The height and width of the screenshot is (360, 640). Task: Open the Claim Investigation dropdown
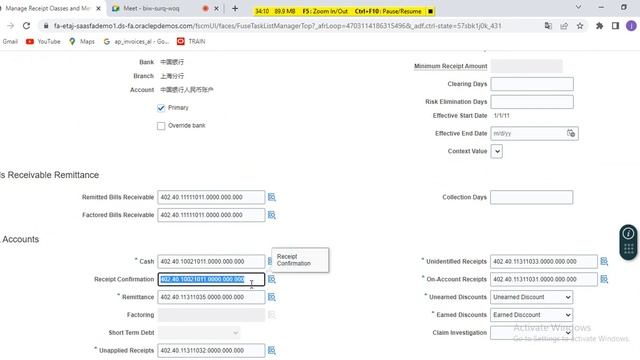pos(531,333)
